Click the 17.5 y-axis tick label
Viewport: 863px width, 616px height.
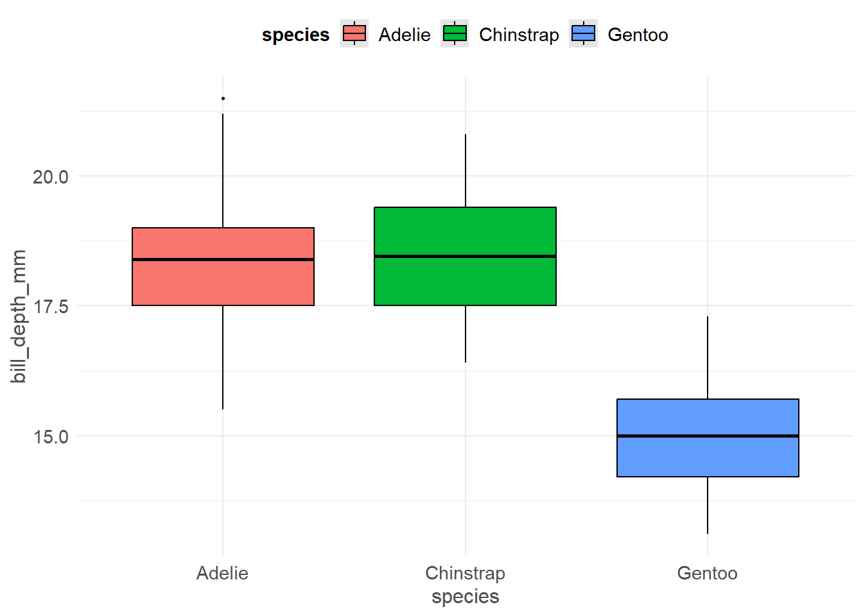[50, 307]
